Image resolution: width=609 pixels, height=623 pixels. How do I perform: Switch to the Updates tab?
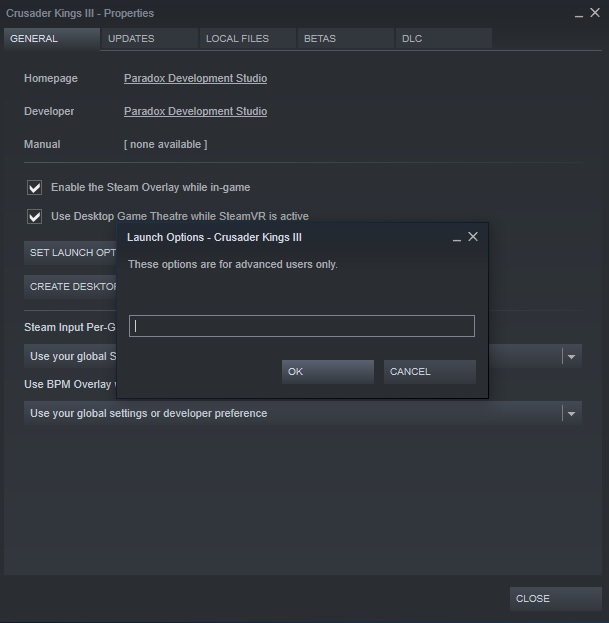(x=131, y=39)
